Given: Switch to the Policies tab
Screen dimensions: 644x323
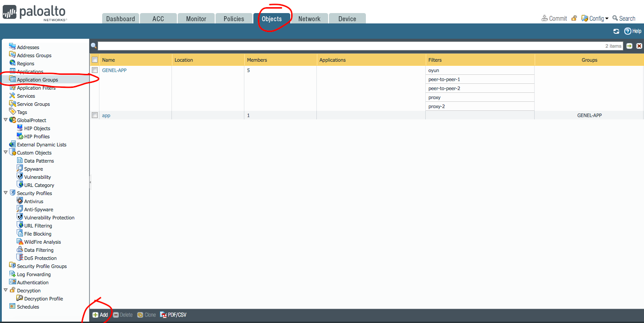Looking at the screenshot, I should pos(234,19).
